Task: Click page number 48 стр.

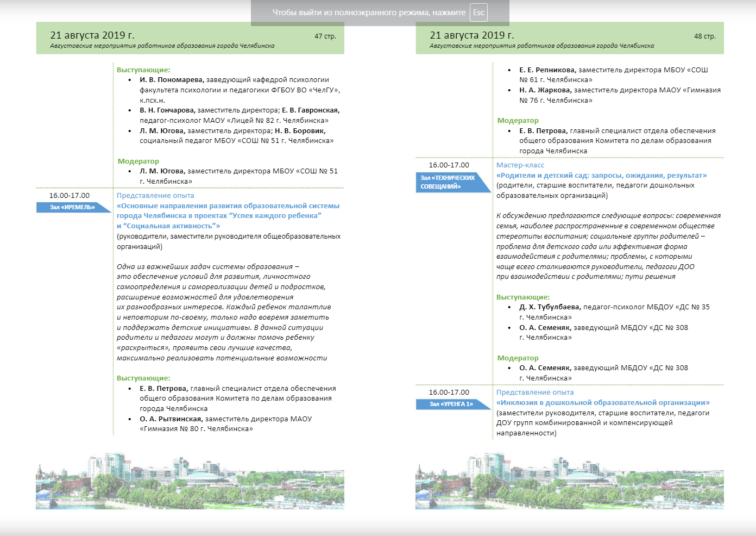Action: click(x=705, y=36)
